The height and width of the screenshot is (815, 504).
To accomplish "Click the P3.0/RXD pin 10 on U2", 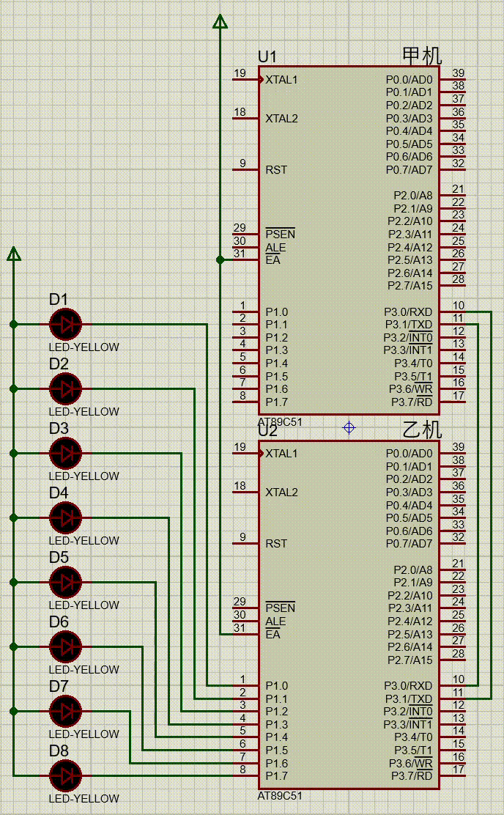I will (x=453, y=685).
